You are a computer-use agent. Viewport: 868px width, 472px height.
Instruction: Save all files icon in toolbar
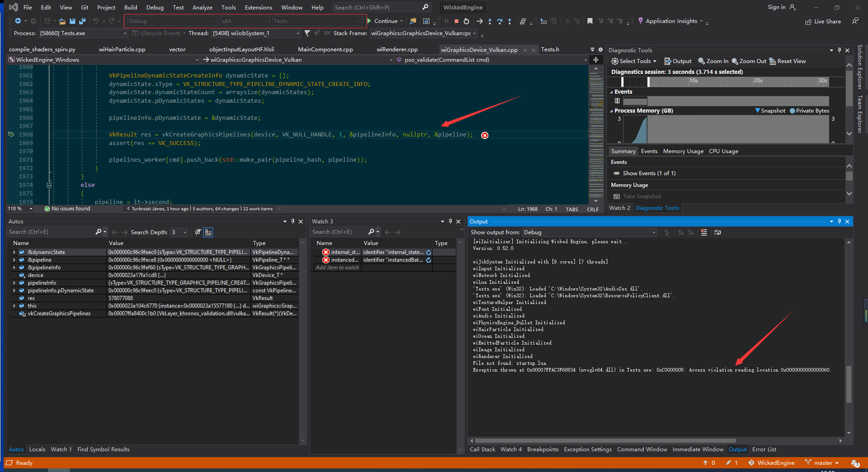pos(82,21)
